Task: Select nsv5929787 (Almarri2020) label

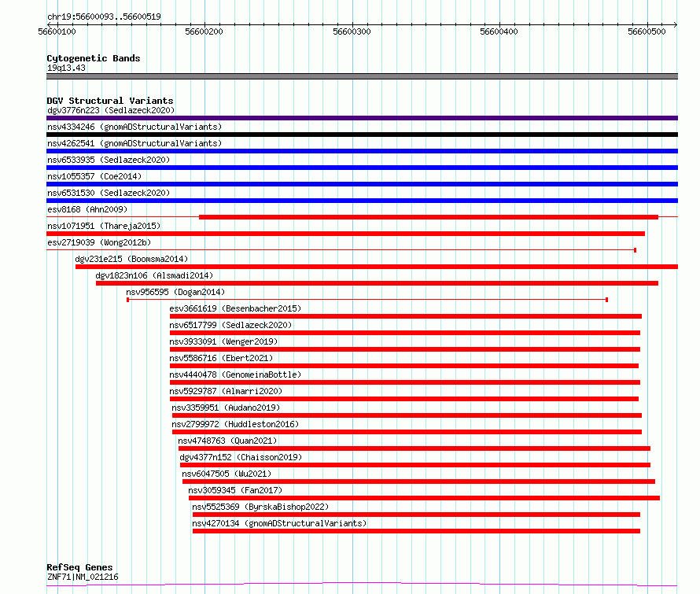Action: coord(226,391)
